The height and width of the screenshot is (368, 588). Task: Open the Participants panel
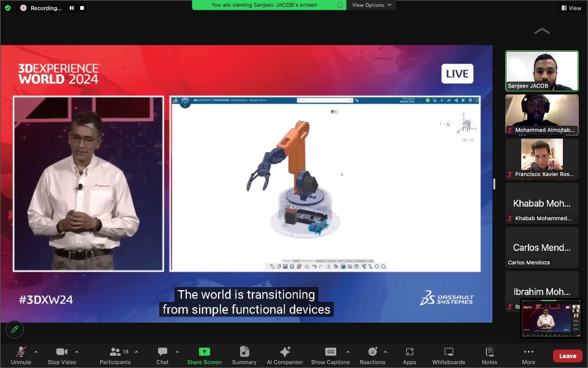(x=115, y=355)
